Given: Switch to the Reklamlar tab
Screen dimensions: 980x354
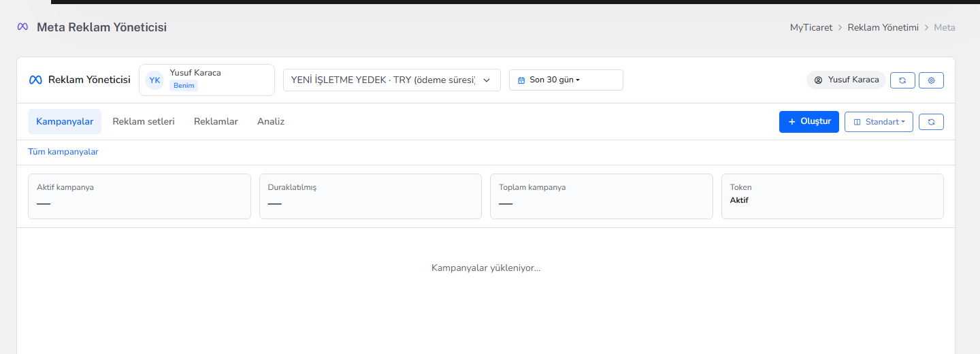Looking at the screenshot, I should point(216,122).
